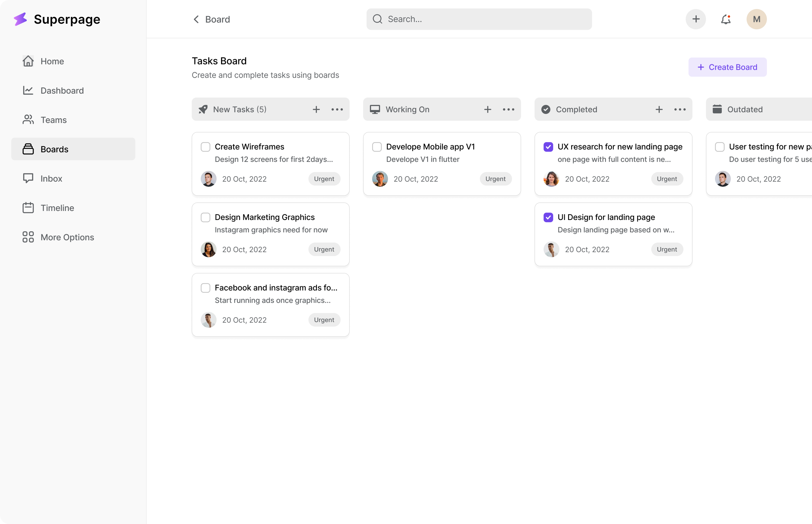Add a task to New Tasks column
The height and width of the screenshot is (524, 812).
[x=316, y=110]
